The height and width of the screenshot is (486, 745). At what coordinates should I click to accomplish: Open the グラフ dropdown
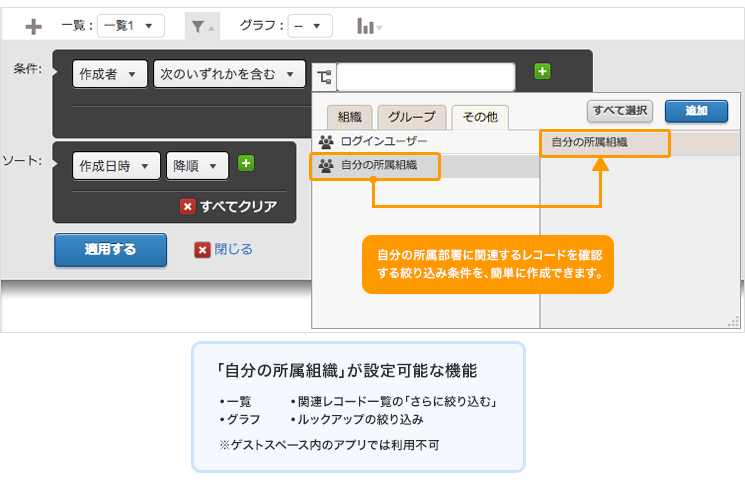[x=310, y=26]
